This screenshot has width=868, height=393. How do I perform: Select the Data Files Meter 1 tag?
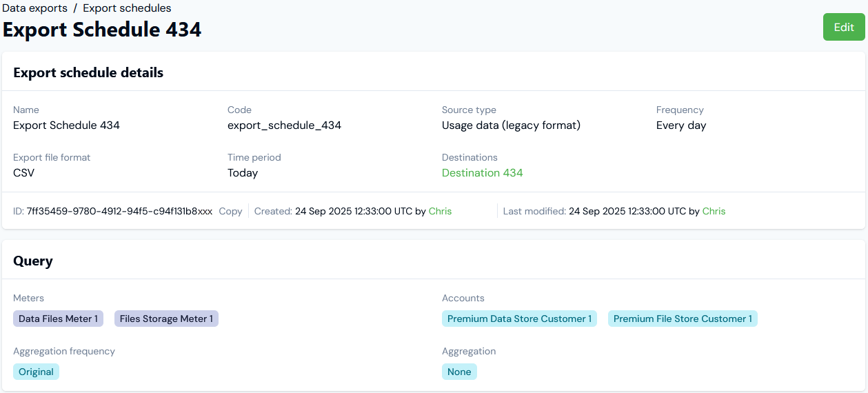[58, 319]
